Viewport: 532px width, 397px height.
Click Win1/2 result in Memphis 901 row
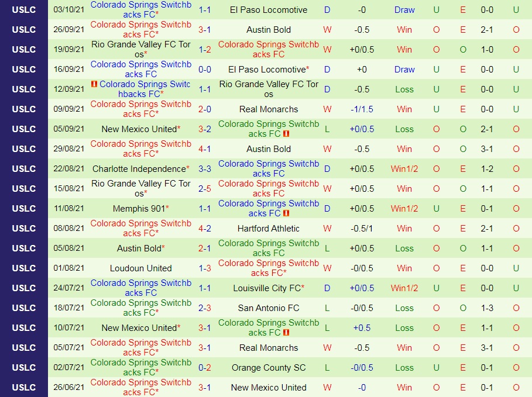[404, 209]
